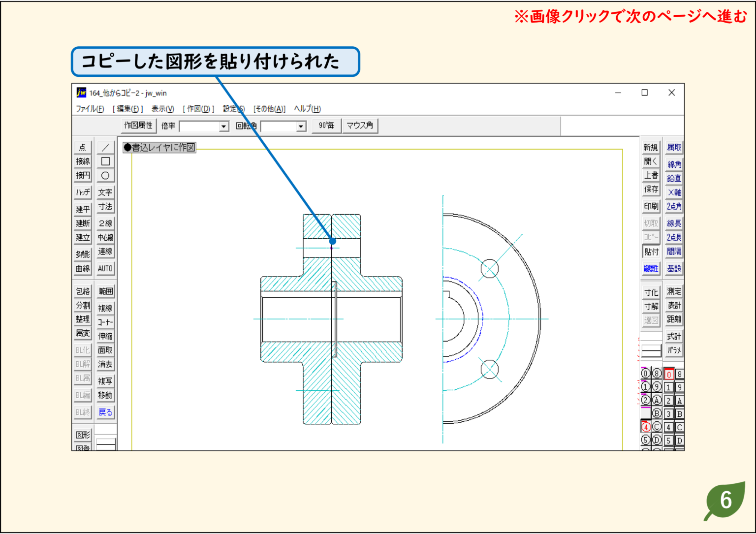Switch the write layer to layer 1

(667, 387)
